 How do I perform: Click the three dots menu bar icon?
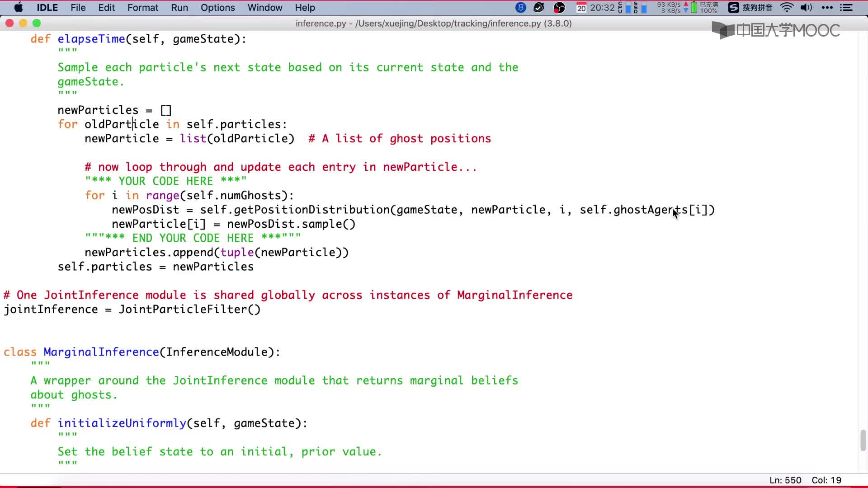coord(827,8)
